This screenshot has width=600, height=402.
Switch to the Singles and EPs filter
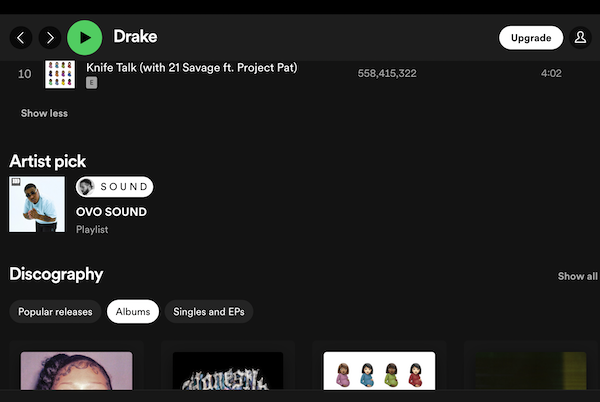pyautogui.click(x=208, y=312)
